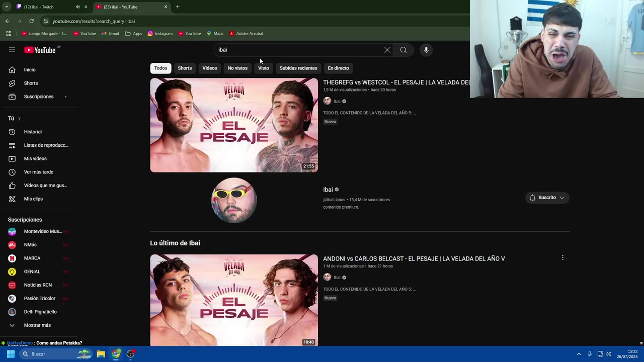Open the Ibai channel avatar
The width and height of the screenshot is (644, 362).
[234, 200]
